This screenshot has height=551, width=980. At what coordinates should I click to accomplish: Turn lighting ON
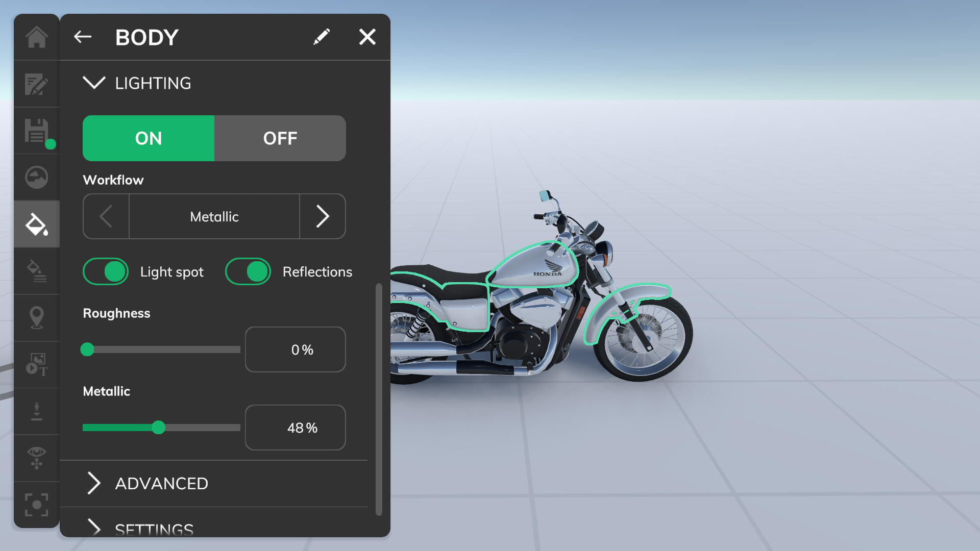point(149,138)
